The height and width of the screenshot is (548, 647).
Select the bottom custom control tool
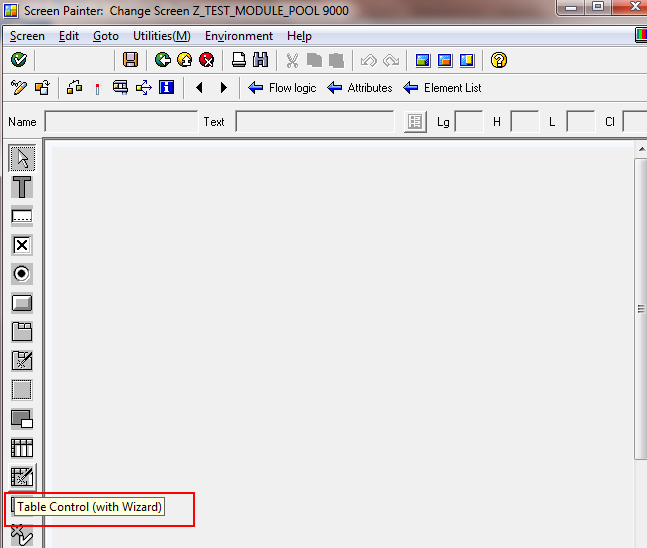(x=22, y=535)
